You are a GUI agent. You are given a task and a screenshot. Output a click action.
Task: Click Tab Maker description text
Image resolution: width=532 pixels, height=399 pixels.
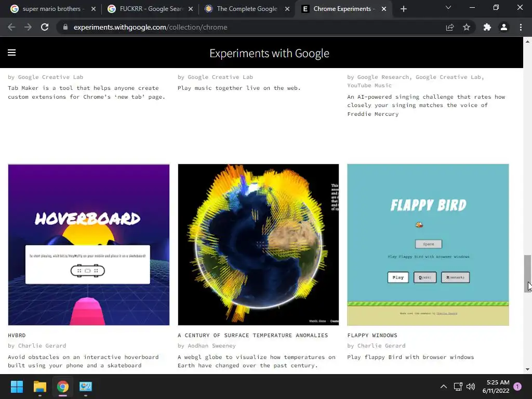pos(87,92)
